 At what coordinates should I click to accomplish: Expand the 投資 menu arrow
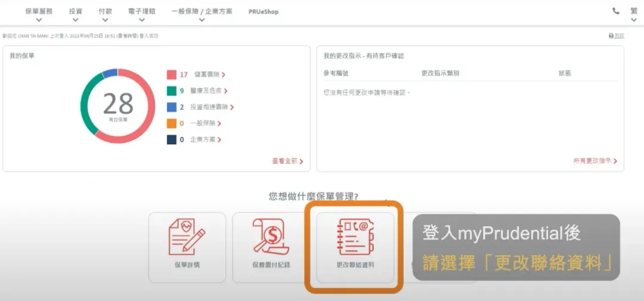click(76, 20)
